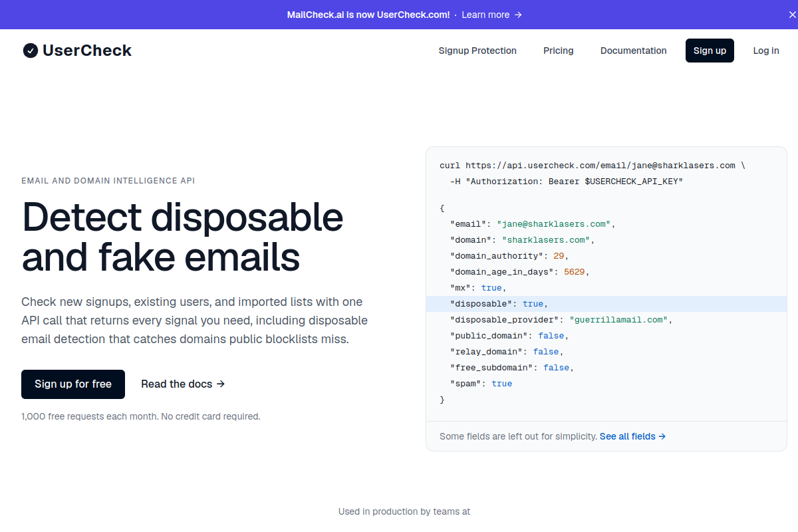Click the highlighted "disposable": true line
Image resolution: width=798 pixels, height=532 pixels.
[x=606, y=304]
